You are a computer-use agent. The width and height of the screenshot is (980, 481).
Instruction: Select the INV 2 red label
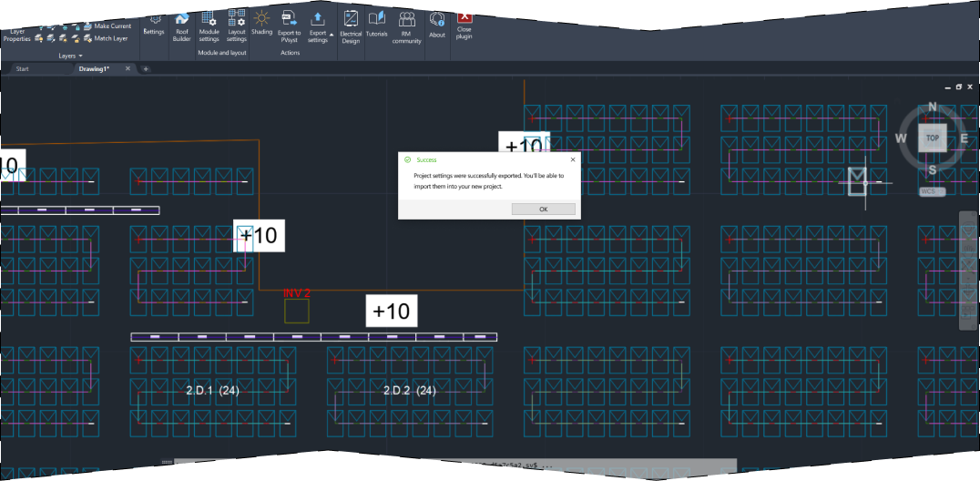297,292
